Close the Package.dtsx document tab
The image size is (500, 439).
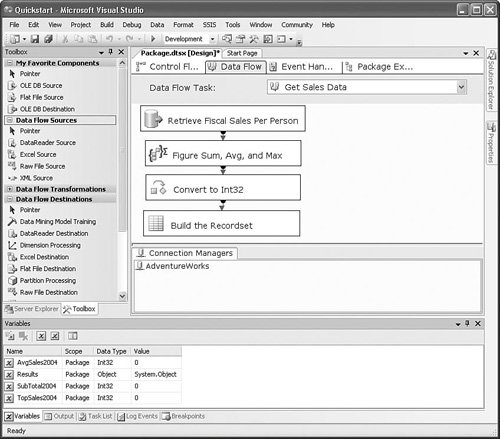(x=476, y=53)
